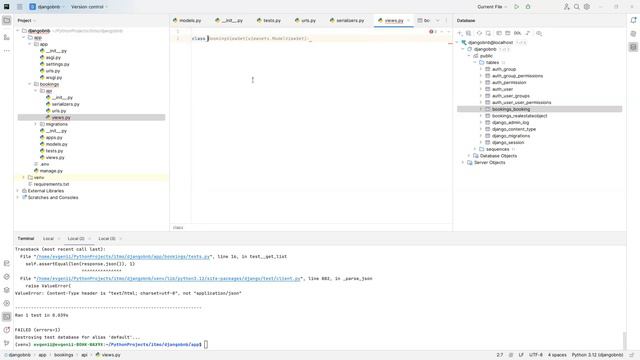Viewport: 640px width, 360px height.
Task: Open django test client.py traceback link
Action: (169, 278)
